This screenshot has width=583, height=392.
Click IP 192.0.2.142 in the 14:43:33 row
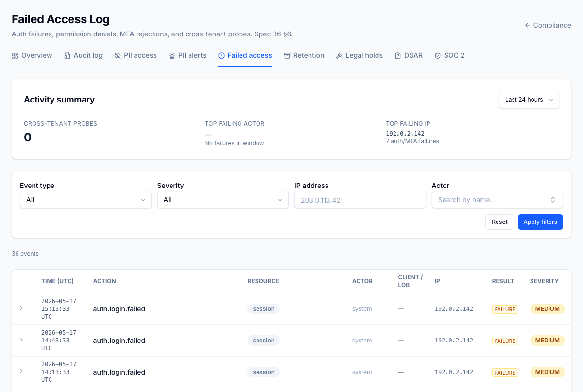click(x=454, y=341)
